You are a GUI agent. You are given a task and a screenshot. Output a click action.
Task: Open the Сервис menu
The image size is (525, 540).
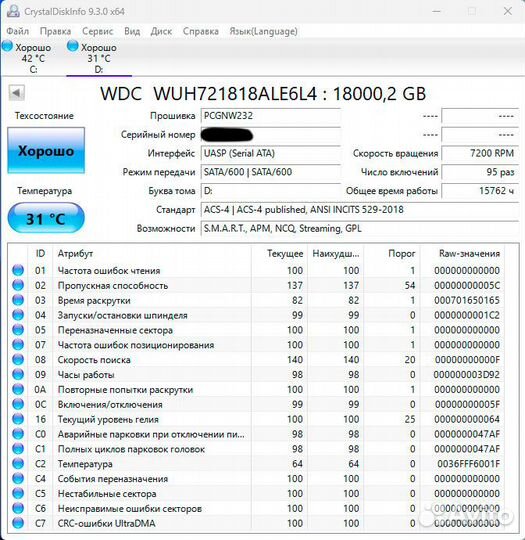[x=98, y=31]
